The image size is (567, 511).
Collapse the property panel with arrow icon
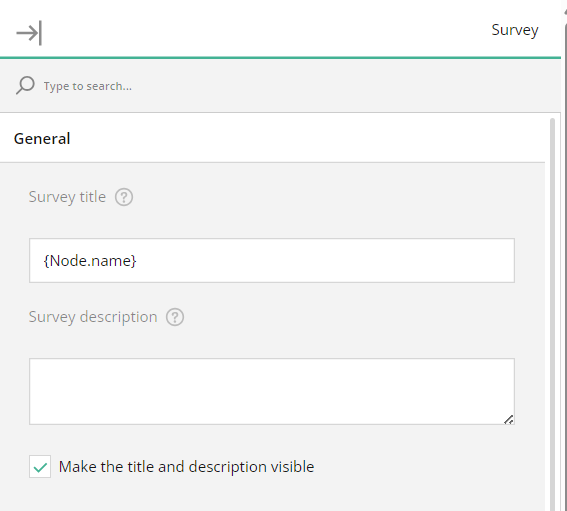coord(29,33)
